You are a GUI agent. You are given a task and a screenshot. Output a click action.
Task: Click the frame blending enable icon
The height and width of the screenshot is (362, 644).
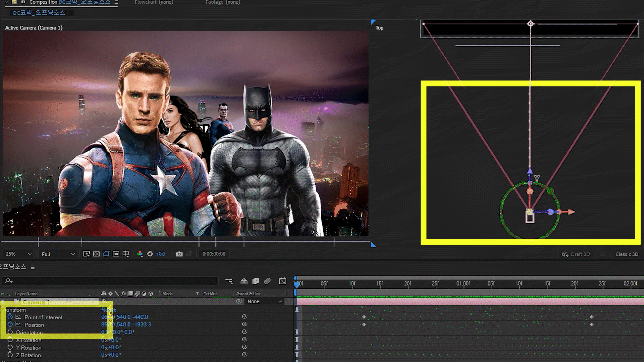pyautogui.click(x=256, y=281)
